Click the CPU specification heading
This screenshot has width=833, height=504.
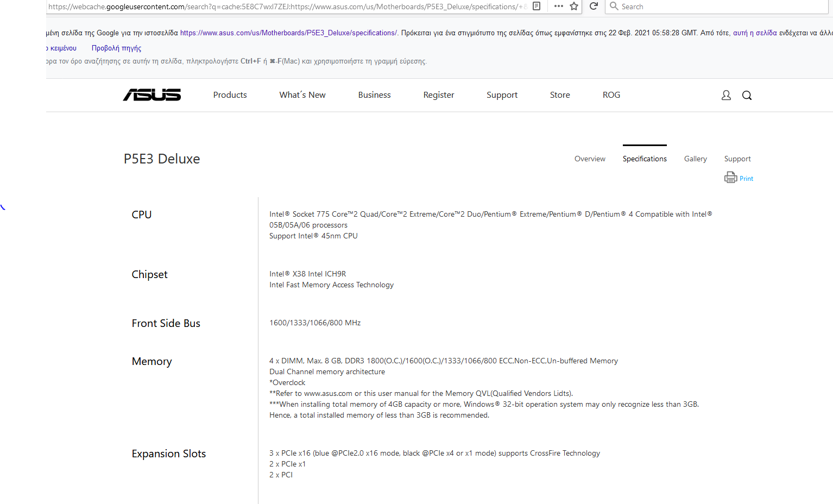142,215
